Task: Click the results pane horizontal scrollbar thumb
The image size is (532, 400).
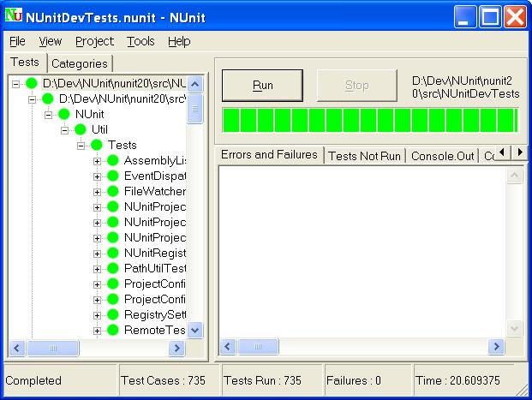Action: point(258,347)
